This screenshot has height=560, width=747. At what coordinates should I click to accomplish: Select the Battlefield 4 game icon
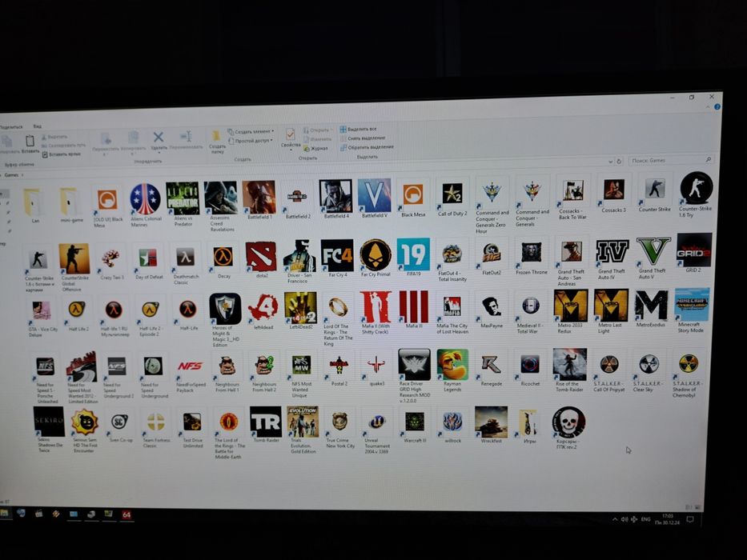click(335, 196)
